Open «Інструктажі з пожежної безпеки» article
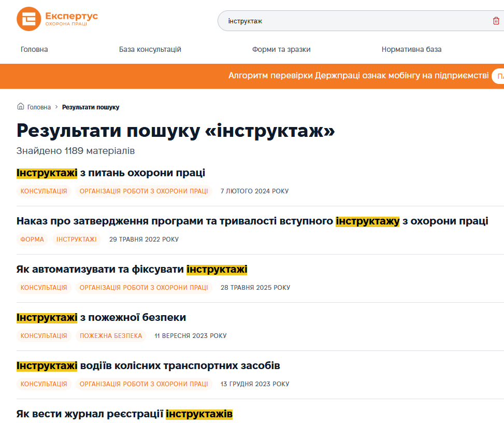The image size is (504, 423). 101,317
